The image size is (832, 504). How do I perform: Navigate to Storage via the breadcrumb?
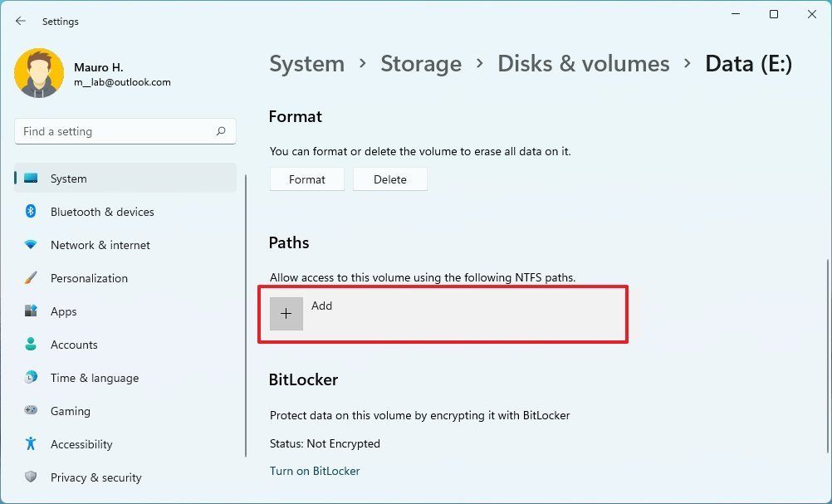click(x=421, y=63)
